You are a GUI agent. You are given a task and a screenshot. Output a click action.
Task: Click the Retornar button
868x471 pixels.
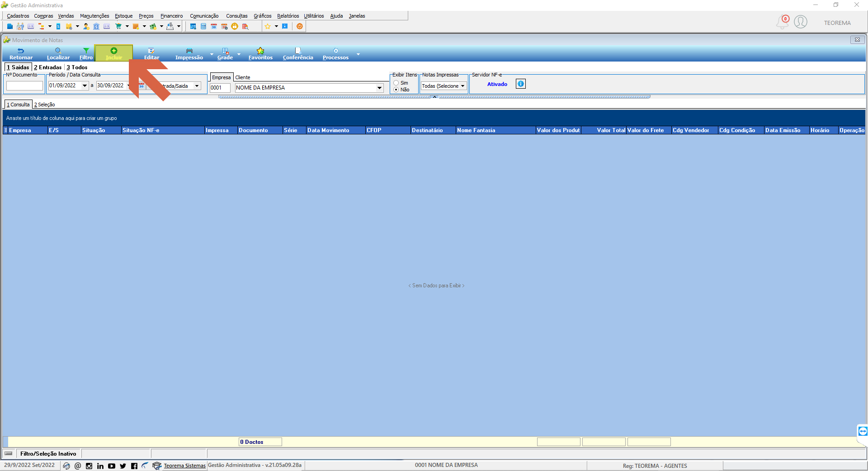click(x=21, y=54)
